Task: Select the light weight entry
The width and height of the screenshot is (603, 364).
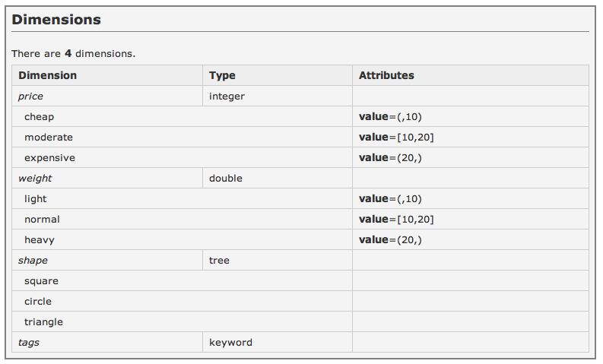Action: (36, 199)
